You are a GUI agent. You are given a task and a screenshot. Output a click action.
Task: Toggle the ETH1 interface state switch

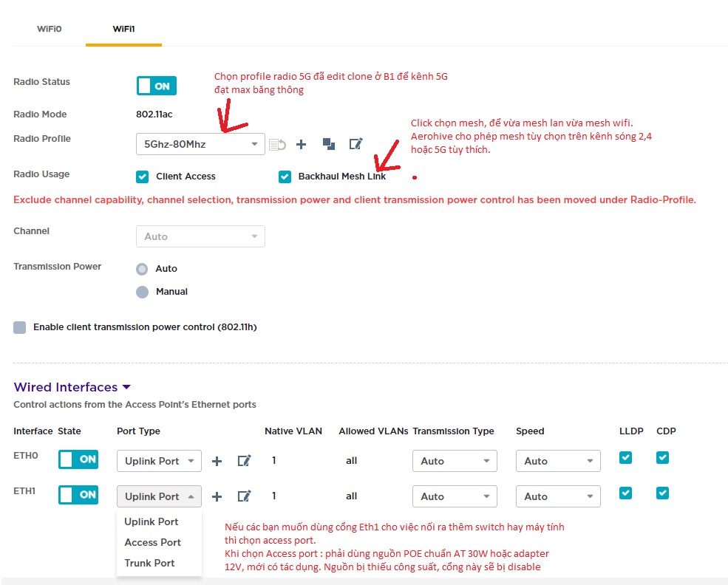click(x=78, y=495)
